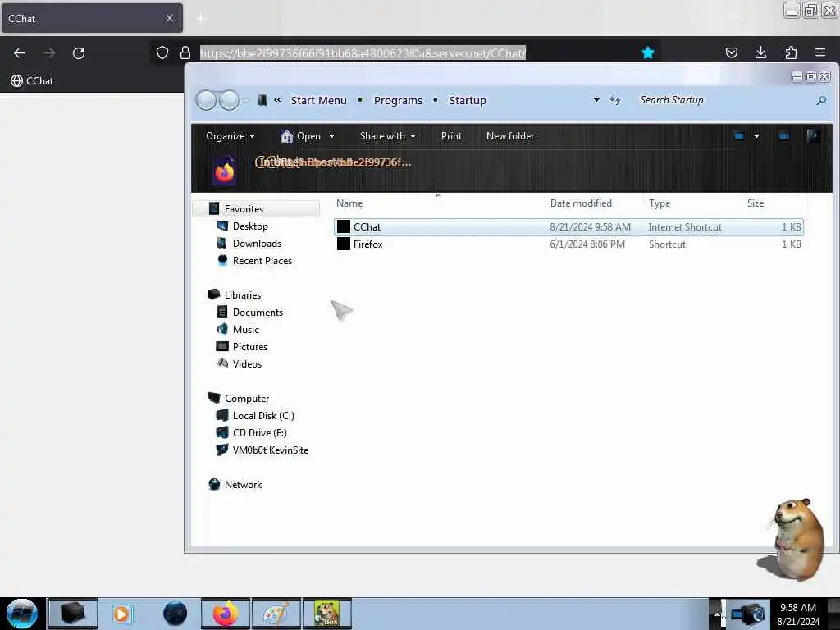Image resolution: width=840 pixels, height=630 pixels.
Task: Open the view options dropdown arrow
Action: (x=756, y=136)
